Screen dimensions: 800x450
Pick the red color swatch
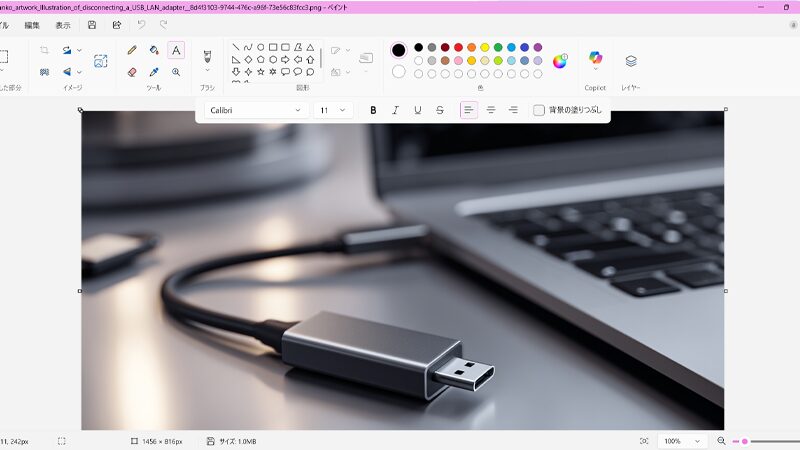point(458,47)
